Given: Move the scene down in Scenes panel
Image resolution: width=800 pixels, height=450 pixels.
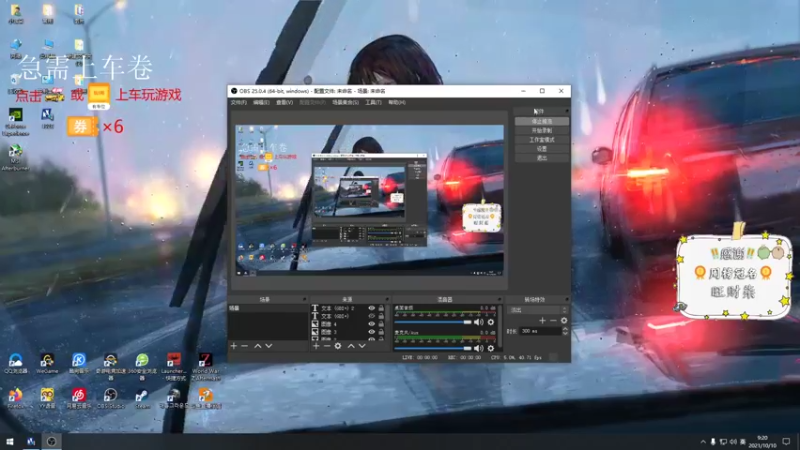Looking at the screenshot, I should point(269,346).
